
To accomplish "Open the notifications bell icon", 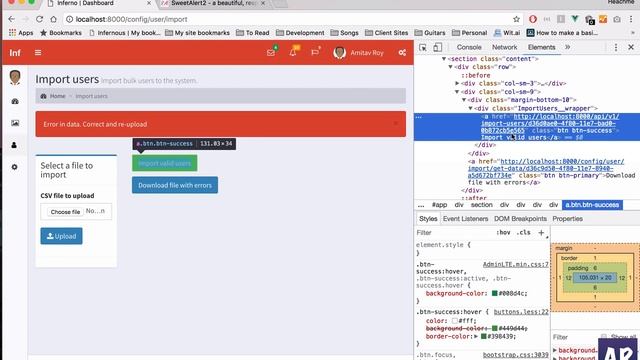I will (x=293, y=53).
